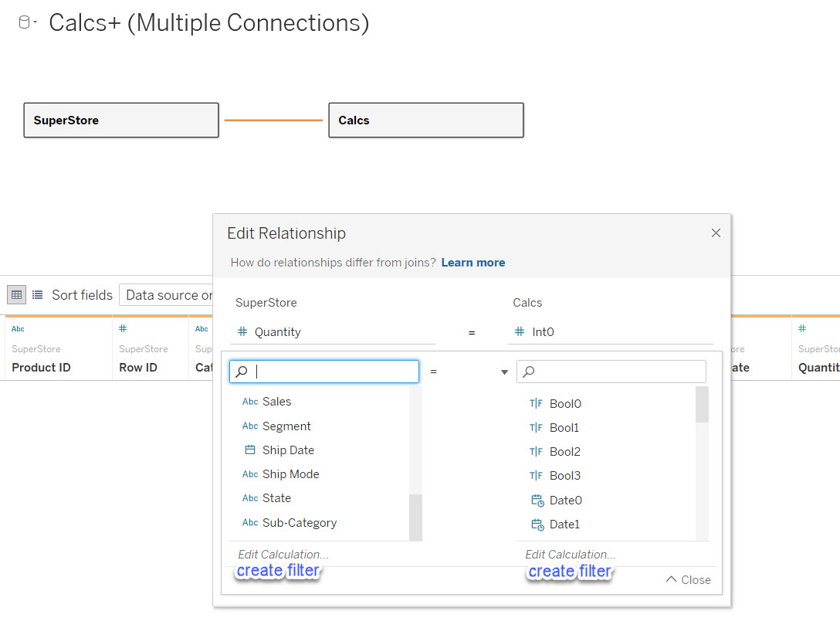The height and width of the screenshot is (628, 840).
Task: Click the datetime icon beside Date0
Action: click(x=537, y=500)
